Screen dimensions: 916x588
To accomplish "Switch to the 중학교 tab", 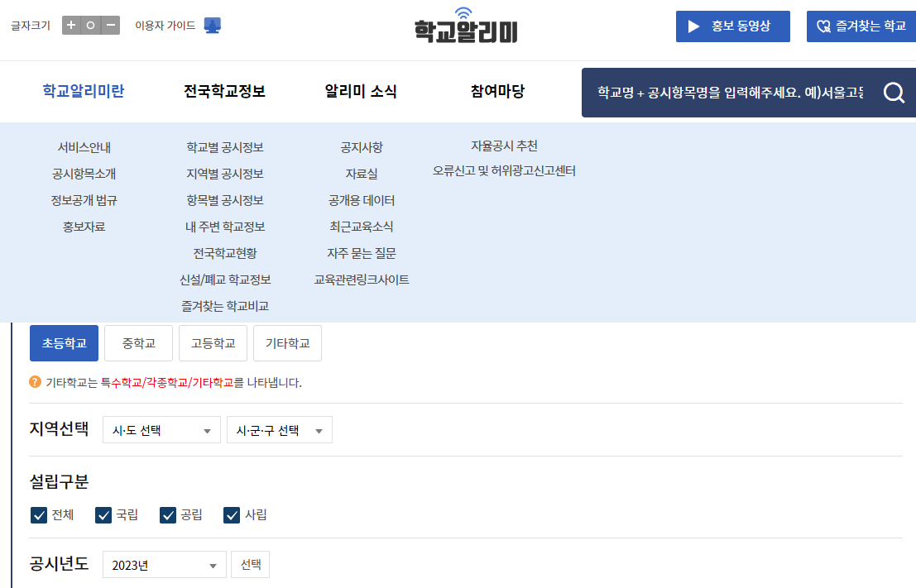I will coord(137,342).
